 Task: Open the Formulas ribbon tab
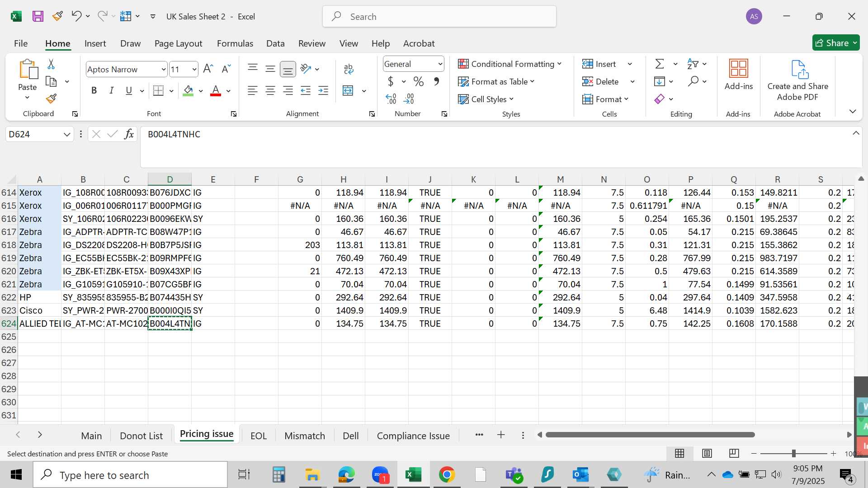pos(235,43)
